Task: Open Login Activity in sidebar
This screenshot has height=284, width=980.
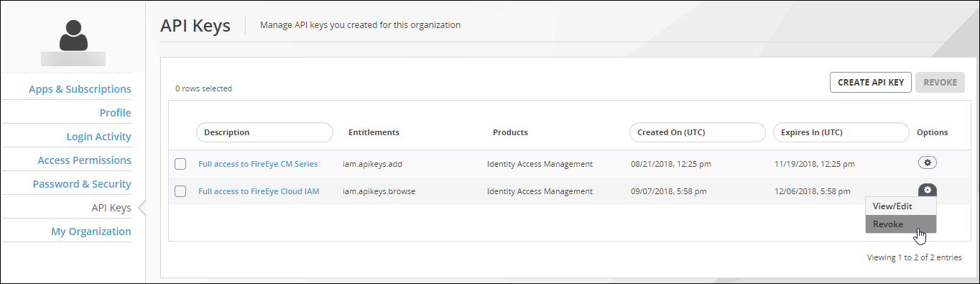Action: [x=98, y=137]
